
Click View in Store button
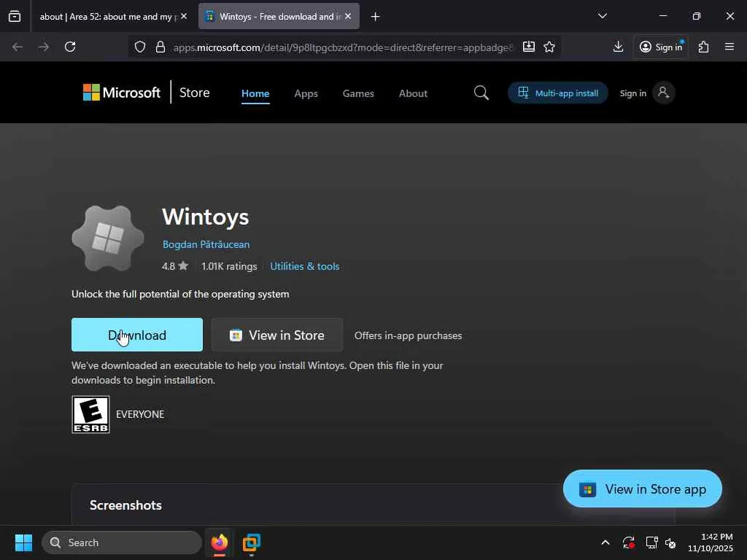(x=276, y=335)
